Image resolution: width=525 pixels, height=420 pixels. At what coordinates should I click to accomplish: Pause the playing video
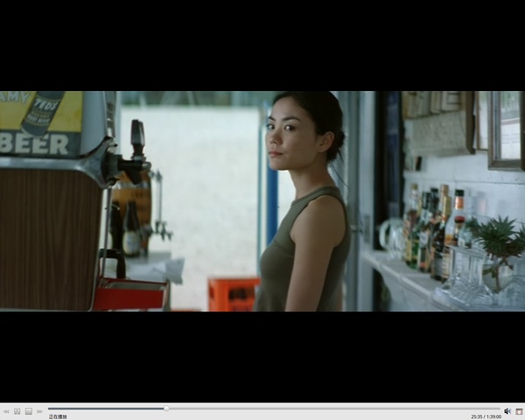17,410
